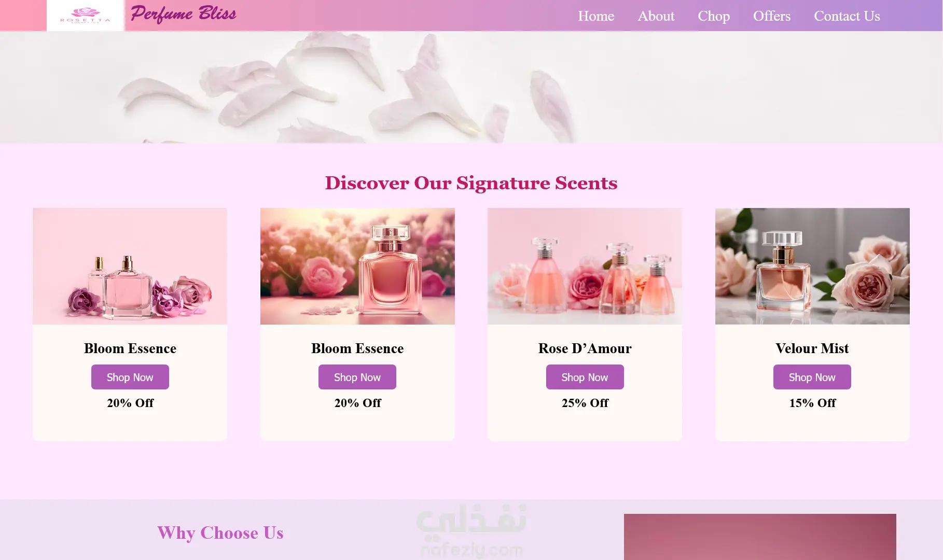Screen dimensions: 943x560
Task: Go to the About page
Action: point(656,16)
